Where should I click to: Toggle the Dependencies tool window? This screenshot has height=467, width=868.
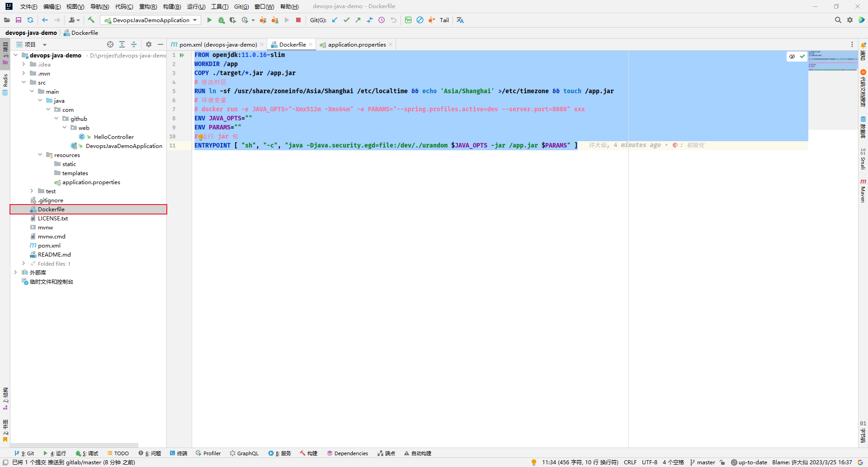tap(347, 453)
